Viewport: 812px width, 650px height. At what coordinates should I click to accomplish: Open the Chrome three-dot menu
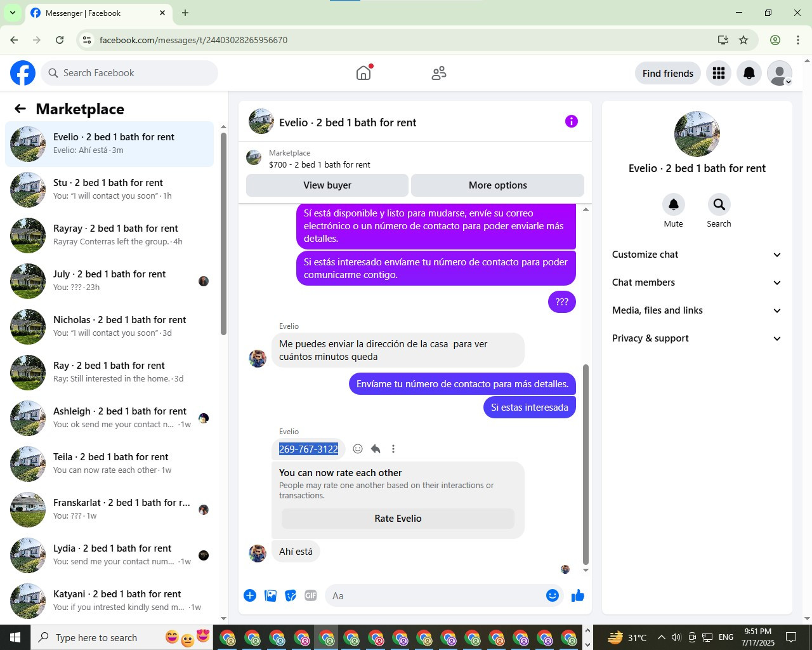(798, 40)
